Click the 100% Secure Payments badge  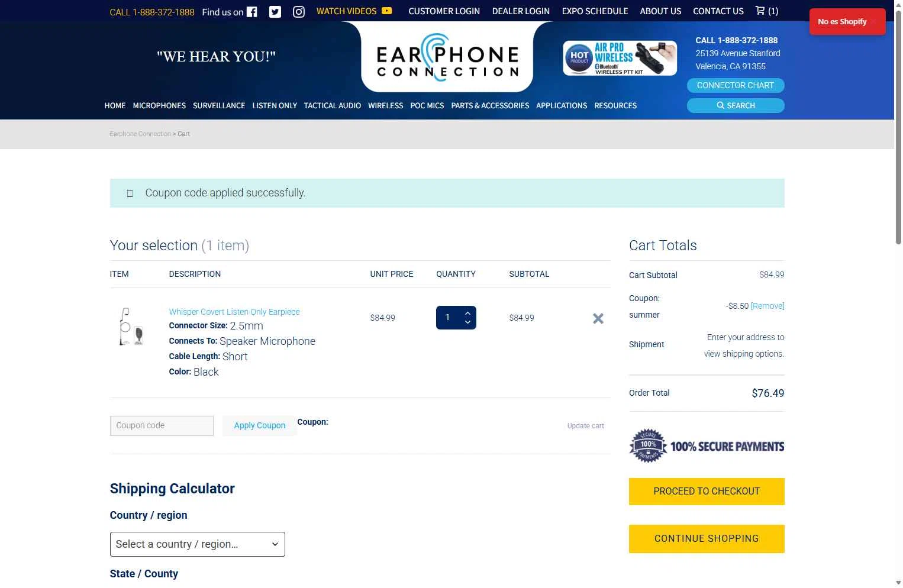707,446
